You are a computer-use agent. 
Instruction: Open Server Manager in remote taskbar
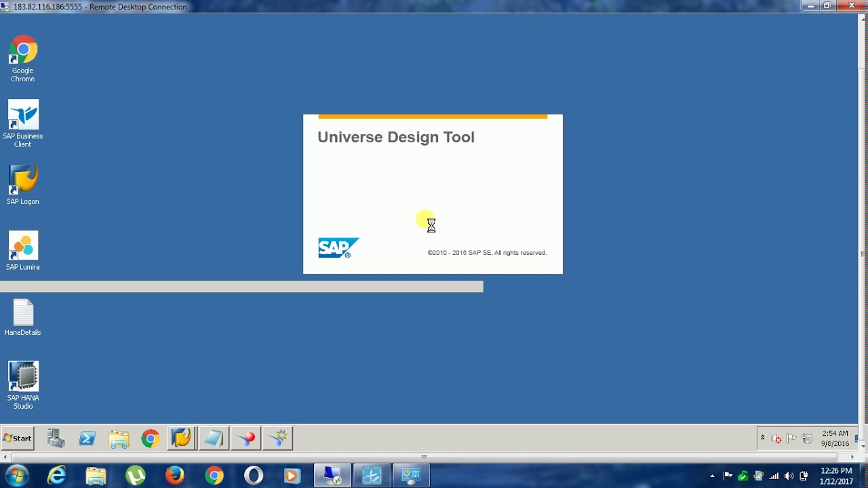pos(56,439)
